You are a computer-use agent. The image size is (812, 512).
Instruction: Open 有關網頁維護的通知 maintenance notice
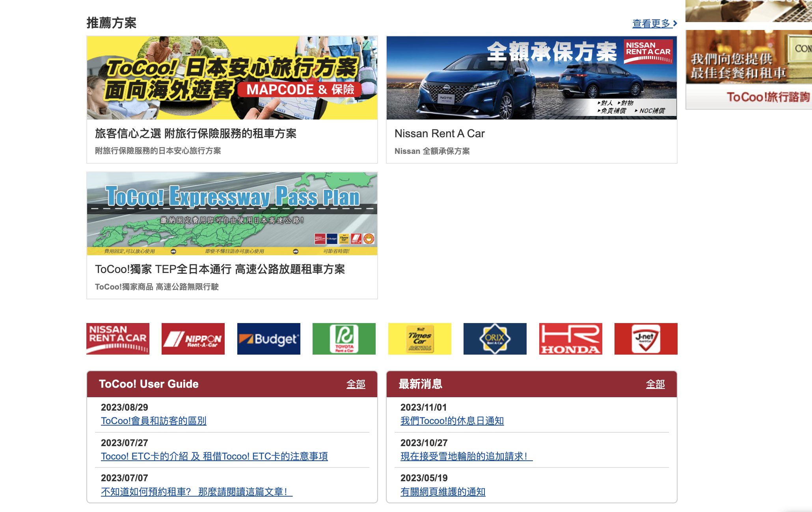click(x=443, y=491)
